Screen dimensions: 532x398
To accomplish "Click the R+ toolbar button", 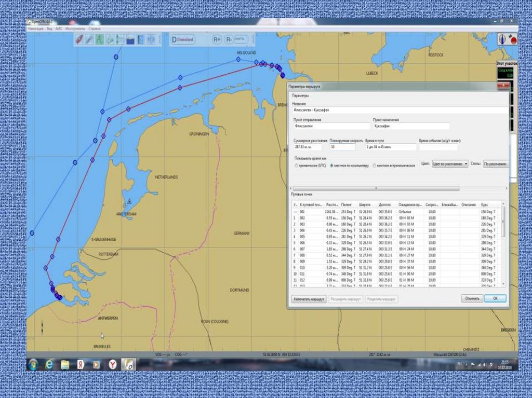I will (x=217, y=39).
